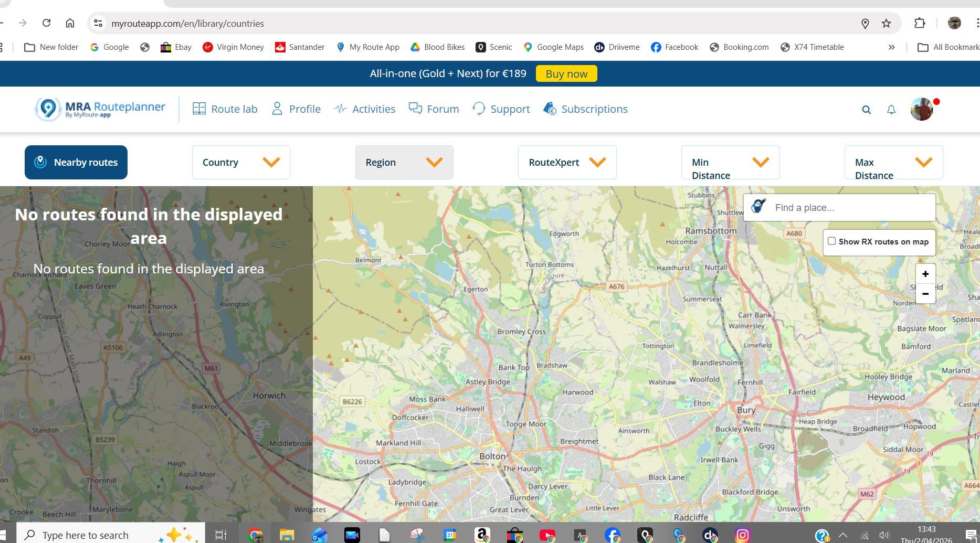Expand the RouteXpert dropdown
The image size is (980, 543).
pos(567,162)
